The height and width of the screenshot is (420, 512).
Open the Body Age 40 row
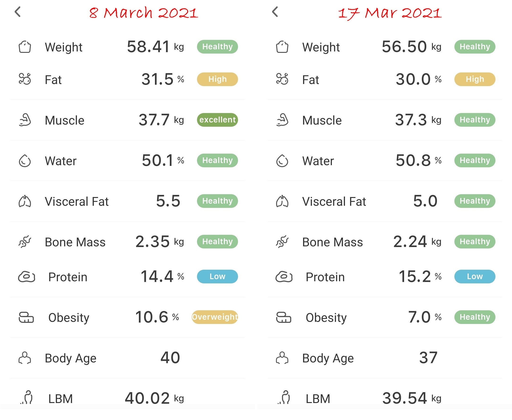[128, 358]
